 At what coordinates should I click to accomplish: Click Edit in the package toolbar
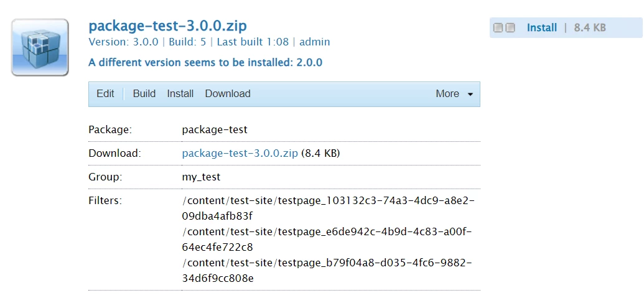click(x=105, y=94)
